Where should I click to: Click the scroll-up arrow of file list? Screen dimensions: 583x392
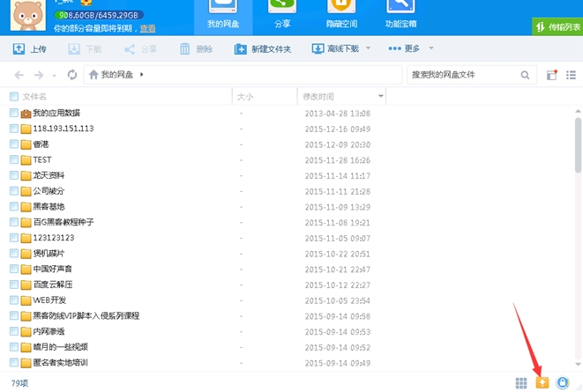(578, 111)
